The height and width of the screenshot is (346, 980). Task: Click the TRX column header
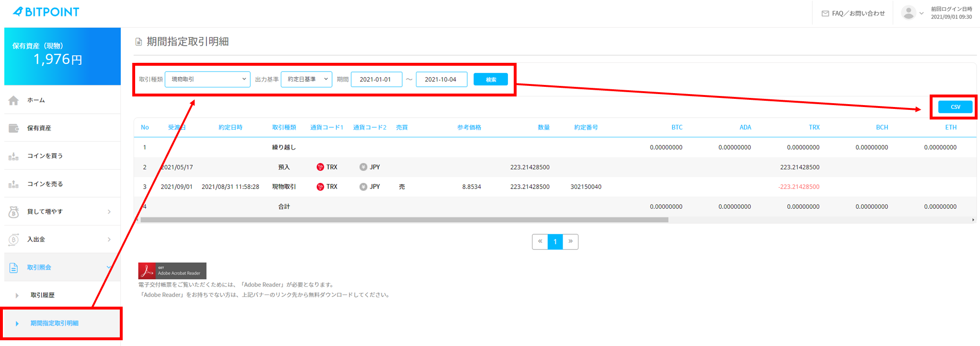click(x=814, y=128)
